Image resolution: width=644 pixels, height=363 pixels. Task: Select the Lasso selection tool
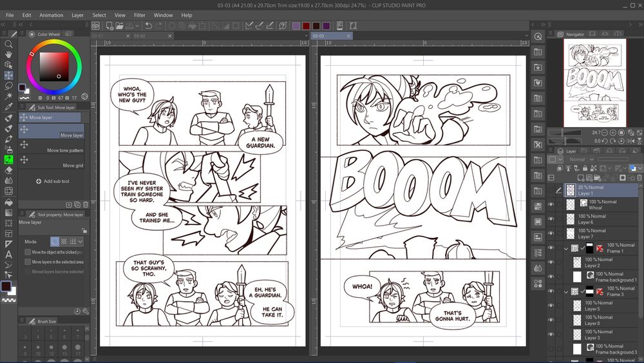(x=8, y=86)
